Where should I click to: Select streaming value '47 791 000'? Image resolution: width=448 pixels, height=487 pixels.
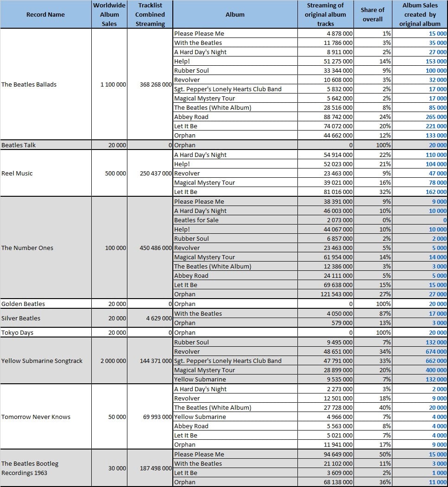pyautogui.click(x=338, y=361)
